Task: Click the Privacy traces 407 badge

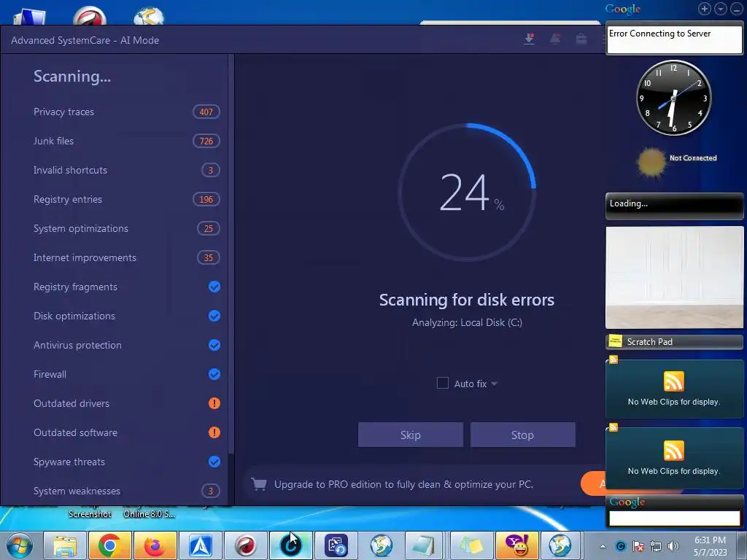Action: (x=206, y=112)
